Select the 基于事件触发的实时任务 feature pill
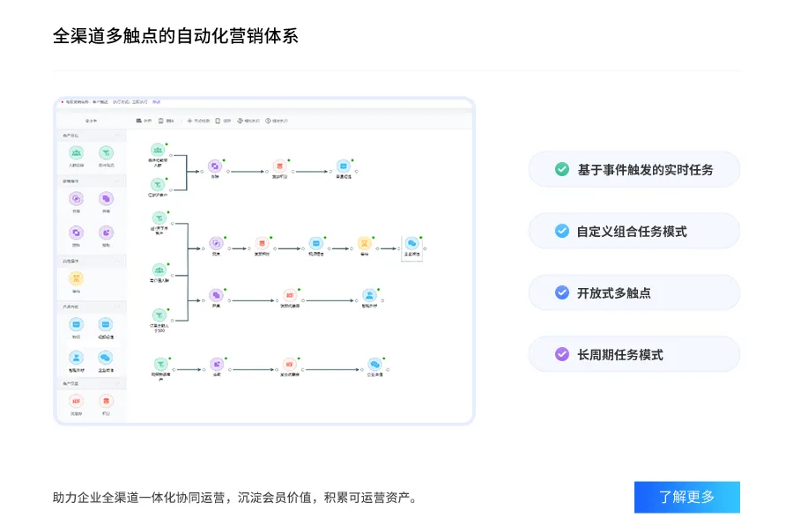Viewport: 793px width, 532px height. click(x=634, y=169)
